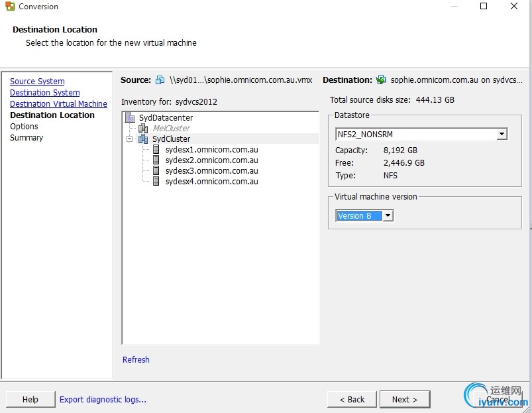Maximize the Conversion window
Viewport: 532px width, 413px height.
coord(484,6)
